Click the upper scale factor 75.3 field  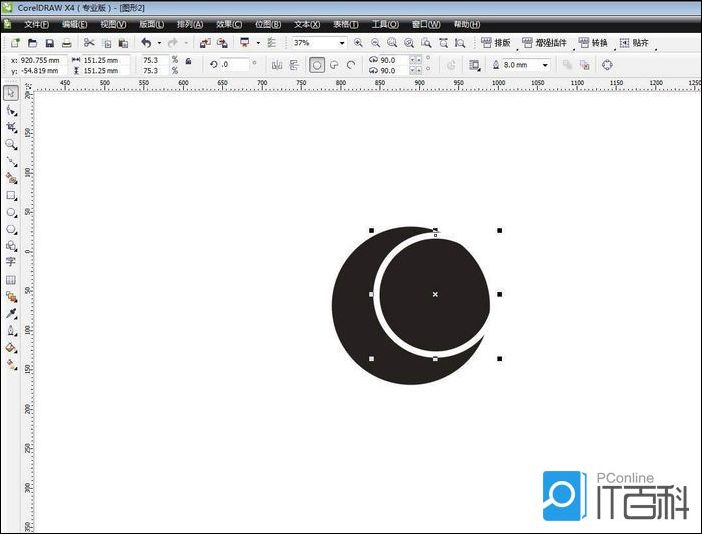coord(155,60)
